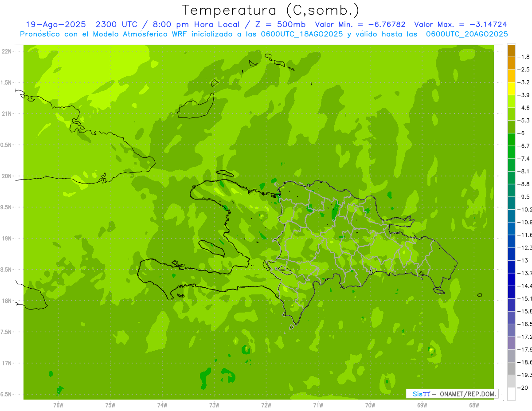Viewport: 532px width, 411px height.
Task: Click the '0600UTC_18AGO2025' initialization time
Action: (x=302, y=34)
